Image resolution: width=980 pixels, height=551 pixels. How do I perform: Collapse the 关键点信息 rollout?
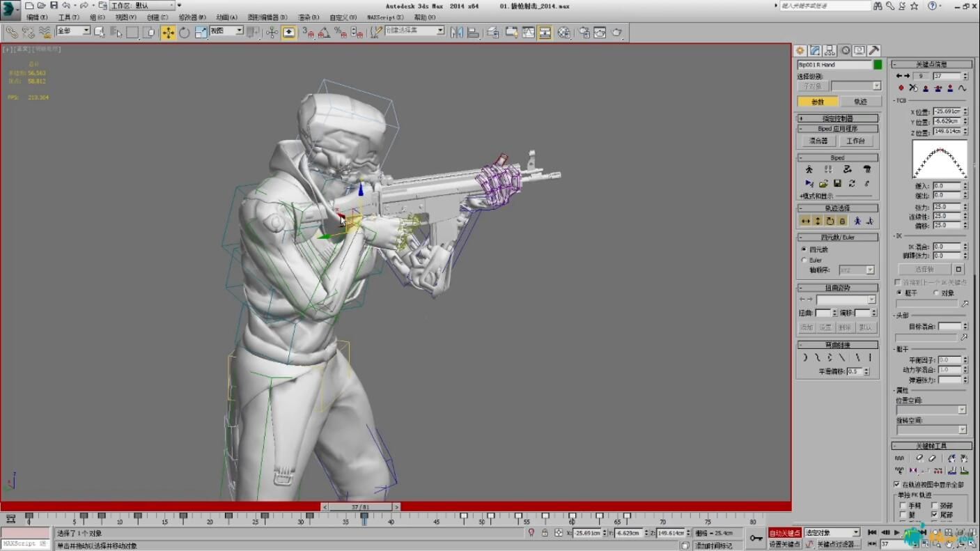[931, 64]
